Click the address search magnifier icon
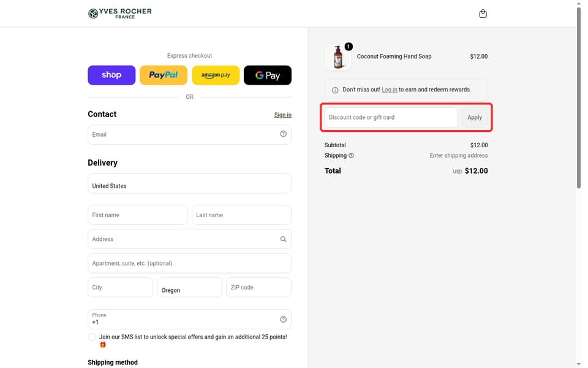Viewport: 588px width, 368px height. point(283,239)
